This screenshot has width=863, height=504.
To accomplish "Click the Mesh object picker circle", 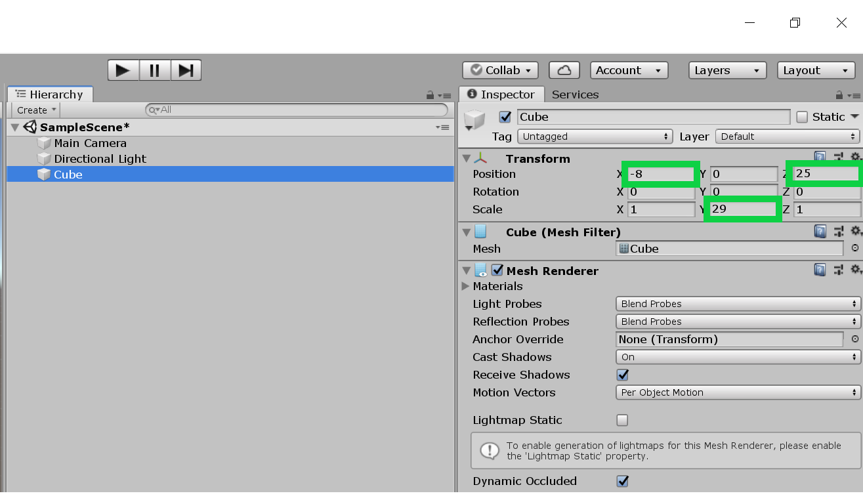I will tap(854, 248).
